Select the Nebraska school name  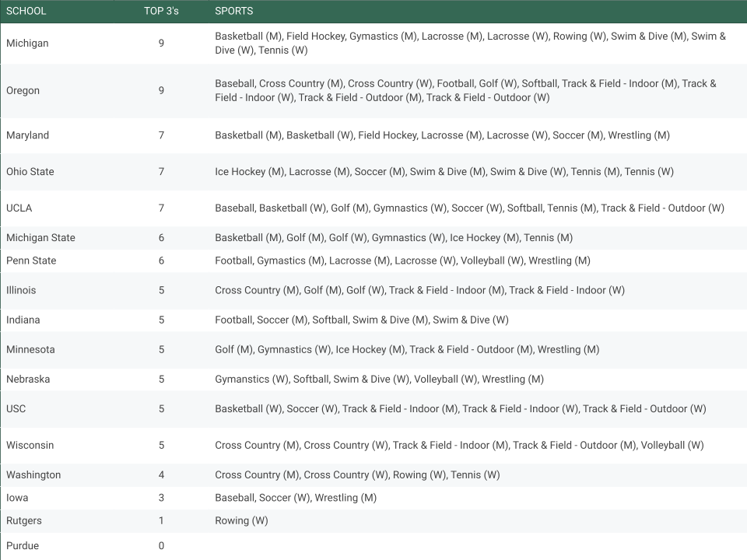pos(28,379)
